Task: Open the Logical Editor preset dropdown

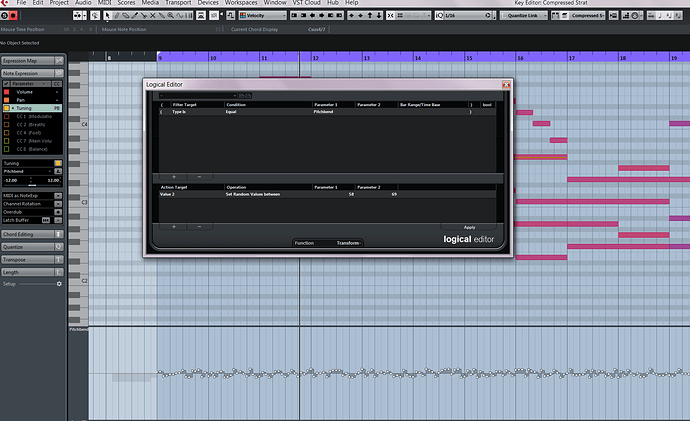Action: point(198,95)
